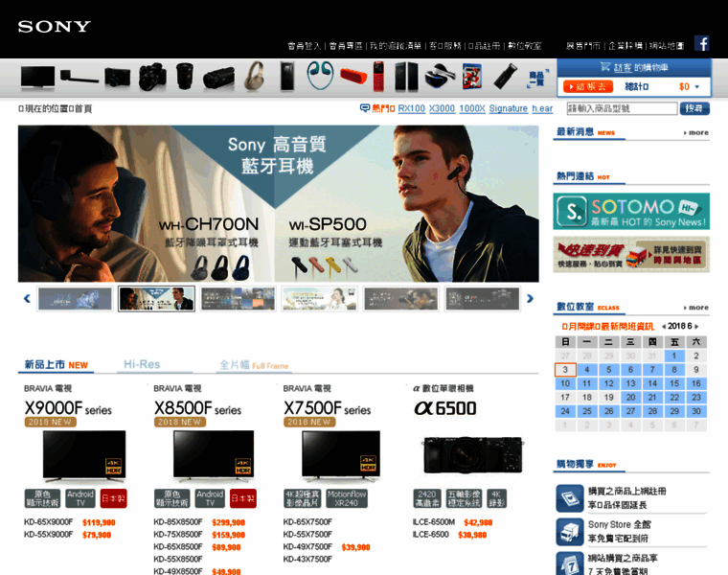Image resolution: width=728 pixels, height=575 pixels.
Task: Open the X3000 hot keyword link
Action: click(442, 108)
